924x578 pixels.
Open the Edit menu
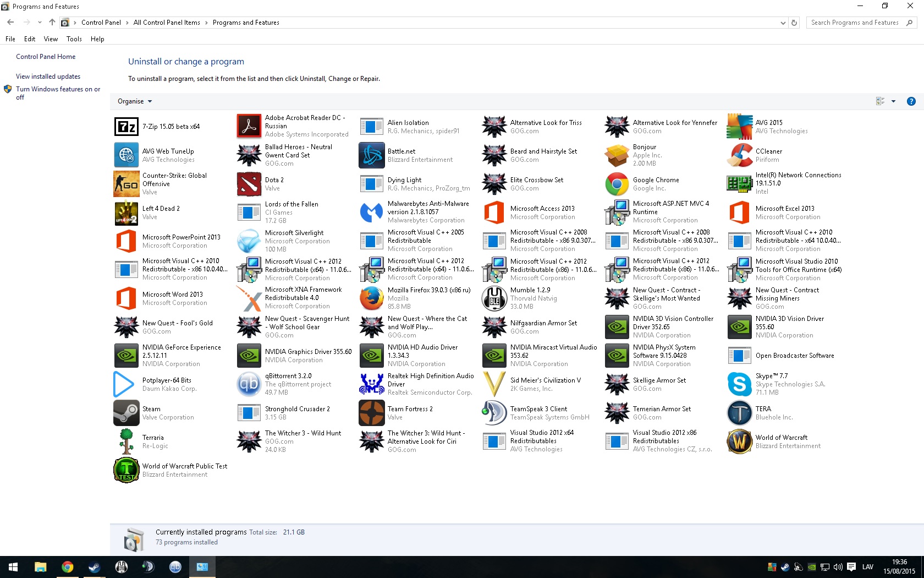pyautogui.click(x=30, y=39)
